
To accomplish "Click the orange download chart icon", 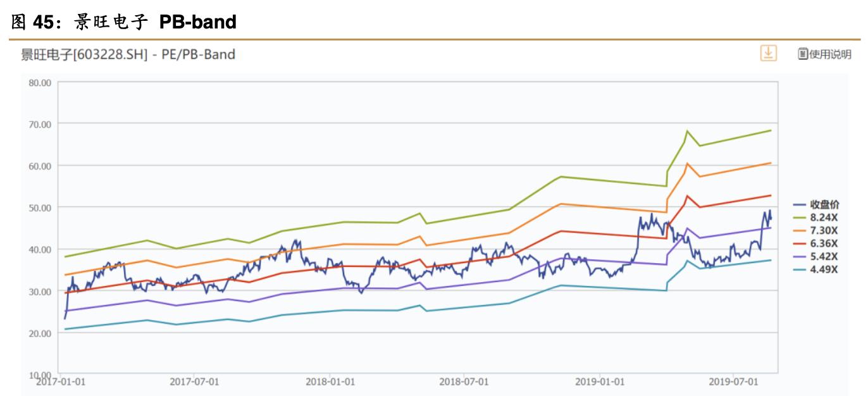I will [769, 53].
